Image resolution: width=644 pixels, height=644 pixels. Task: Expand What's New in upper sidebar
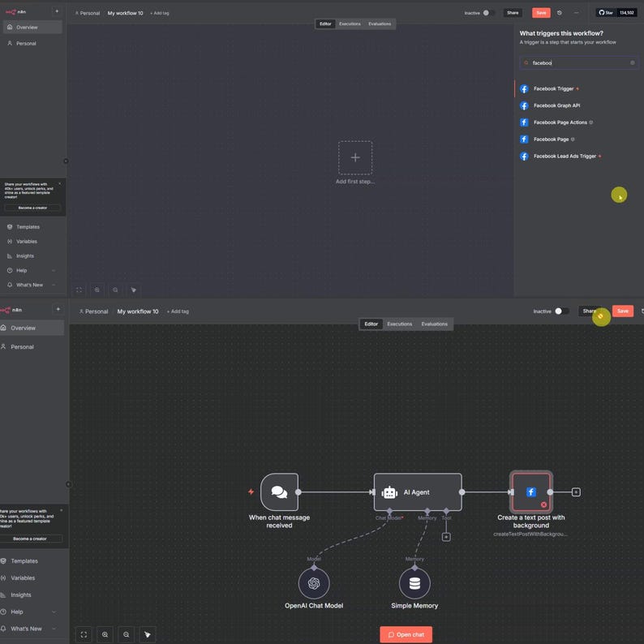[x=31, y=285]
